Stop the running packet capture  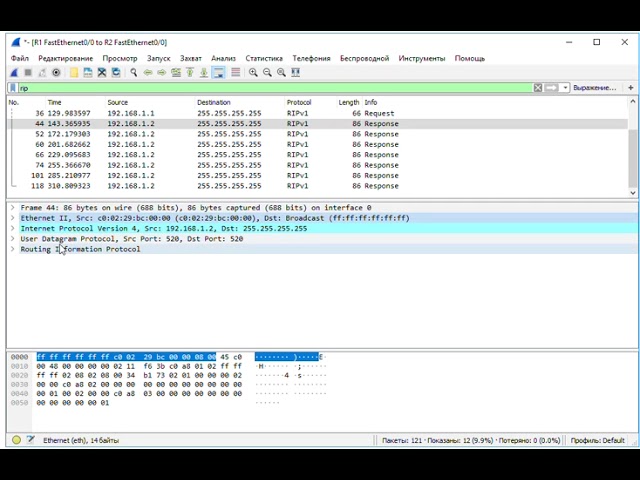[28, 73]
